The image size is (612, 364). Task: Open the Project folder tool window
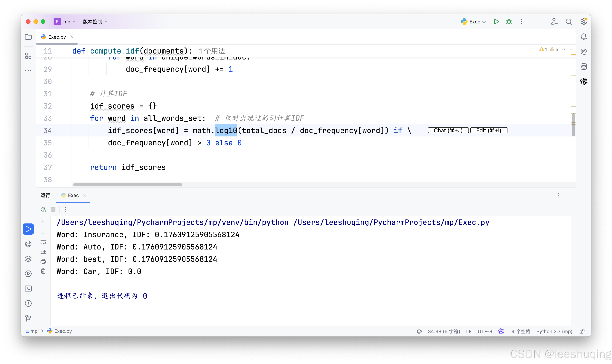coord(28,37)
